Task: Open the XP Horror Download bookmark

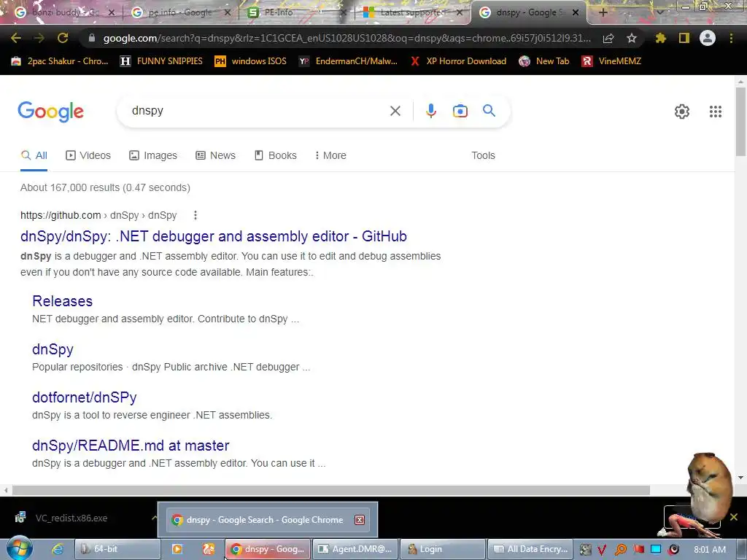Action: (458, 61)
